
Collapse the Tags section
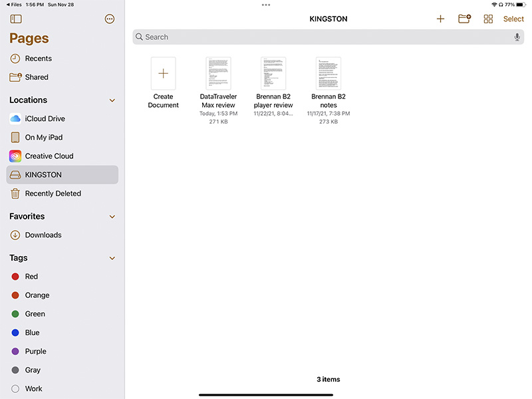click(112, 258)
